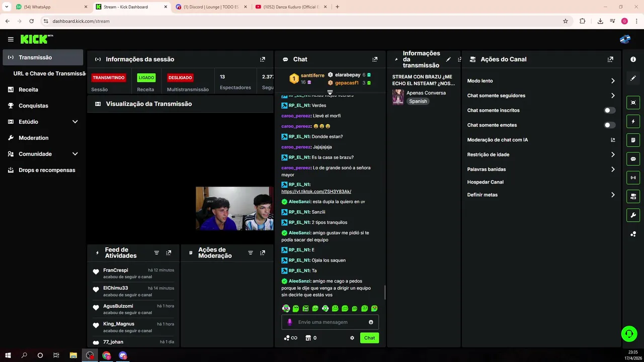Pop out the Ações do Canal panel

(x=610, y=59)
